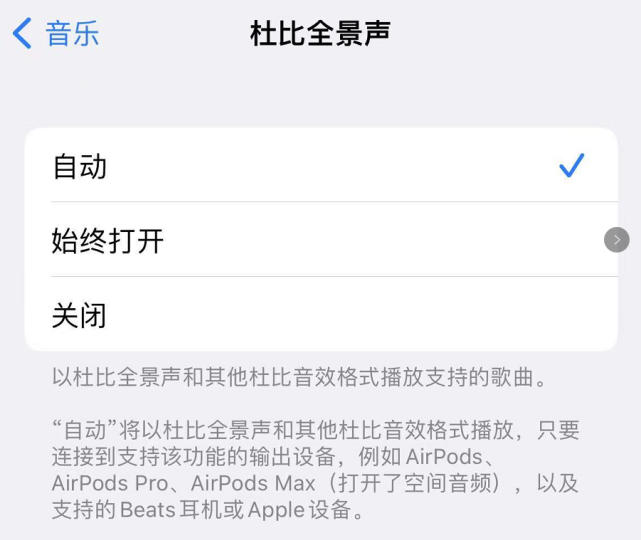Click the AirPods Max text in the footer
This screenshot has width=641, height=540.
pos(253,483)
